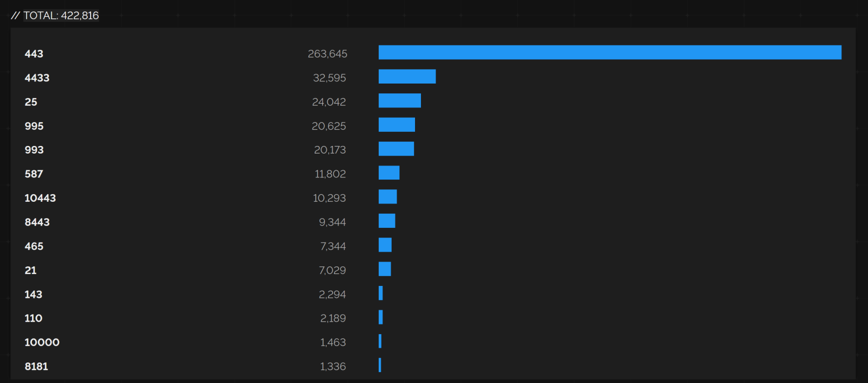The height and width of the screenshot is (383, 868).
Task: Click the count value 11,802
Action: [330, 174]
